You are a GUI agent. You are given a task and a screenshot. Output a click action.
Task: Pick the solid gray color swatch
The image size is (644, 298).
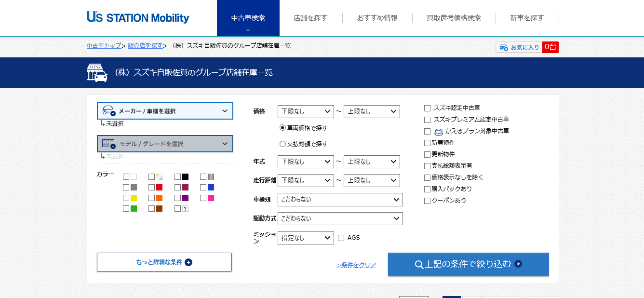(134, 188)
